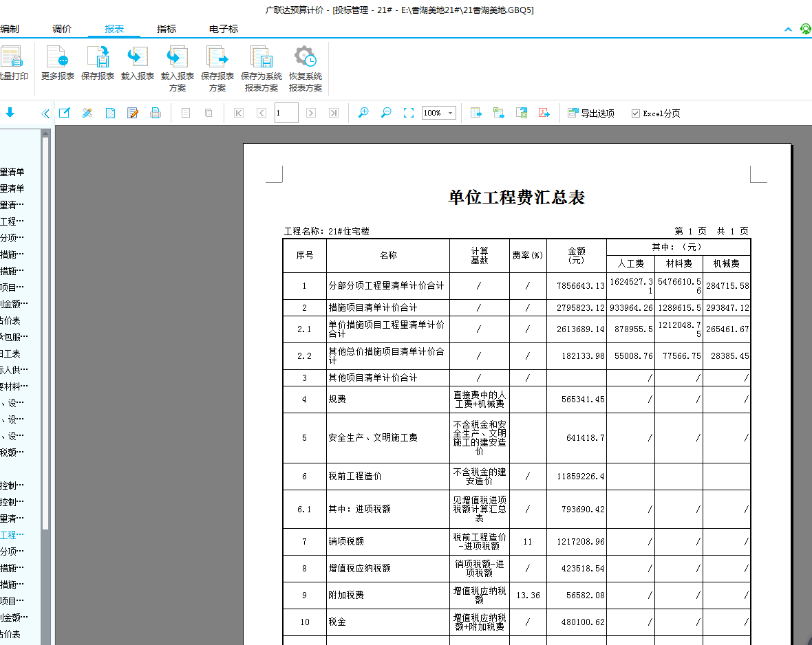Click the 规费 row name
812x645 pixels.
(337, 399)
